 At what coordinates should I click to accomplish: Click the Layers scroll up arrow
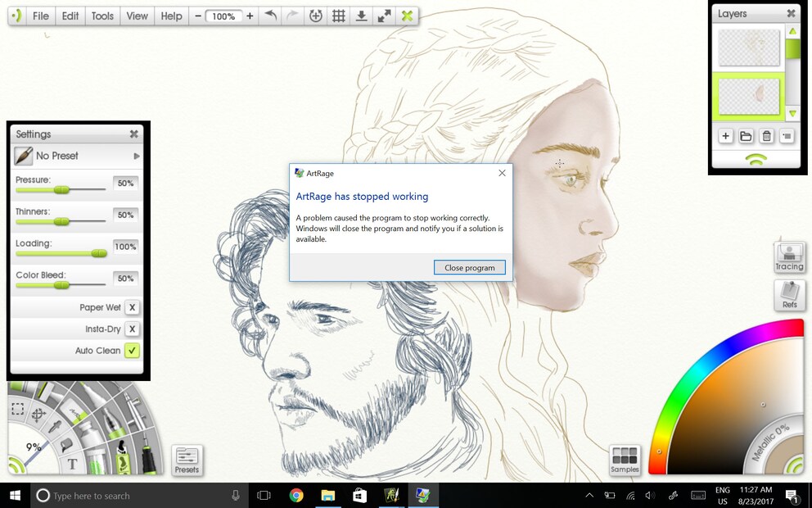pos(792,32)
